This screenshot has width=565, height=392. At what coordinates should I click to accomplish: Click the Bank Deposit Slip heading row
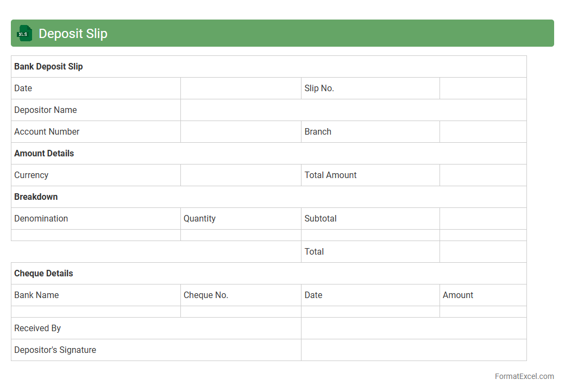click(48, 67)
